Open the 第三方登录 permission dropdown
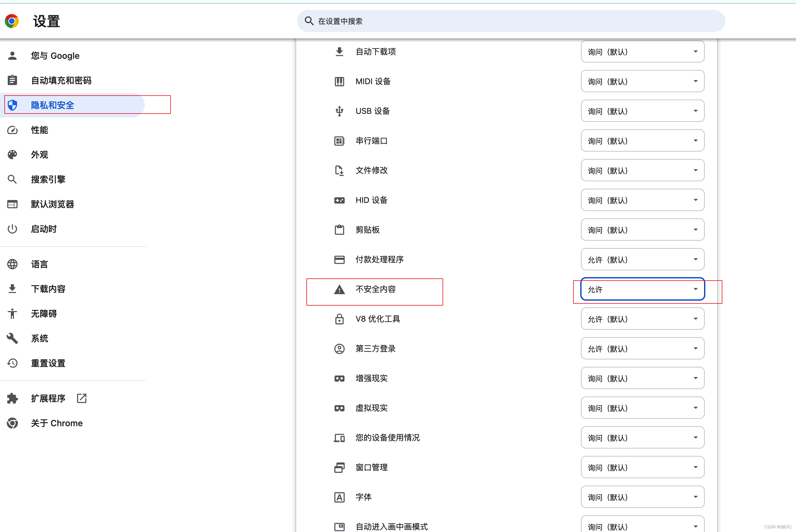The height and width of the screenshot is (532, 796). tap(642, 349)
